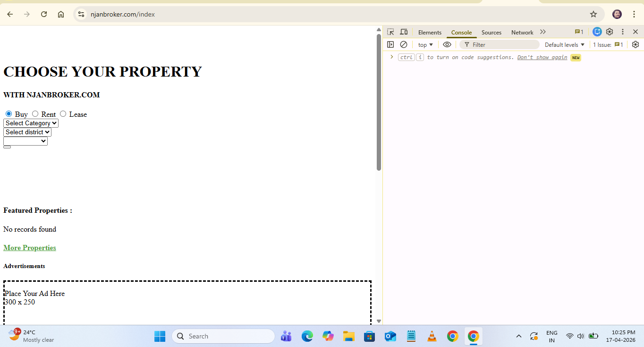
Task: Open VLC media player from taskbar
Action: tap(432, 336)
